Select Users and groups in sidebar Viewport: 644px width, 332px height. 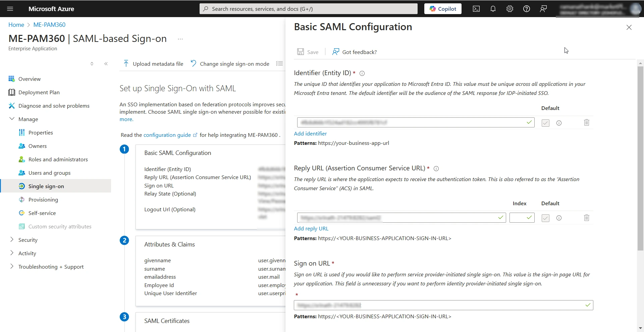point(49,173)
